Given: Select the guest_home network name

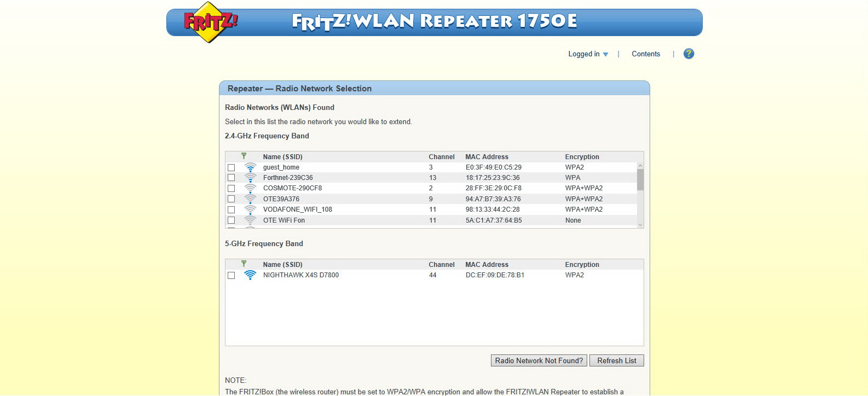Looking at the screenshot, I should tap(281, 167).
